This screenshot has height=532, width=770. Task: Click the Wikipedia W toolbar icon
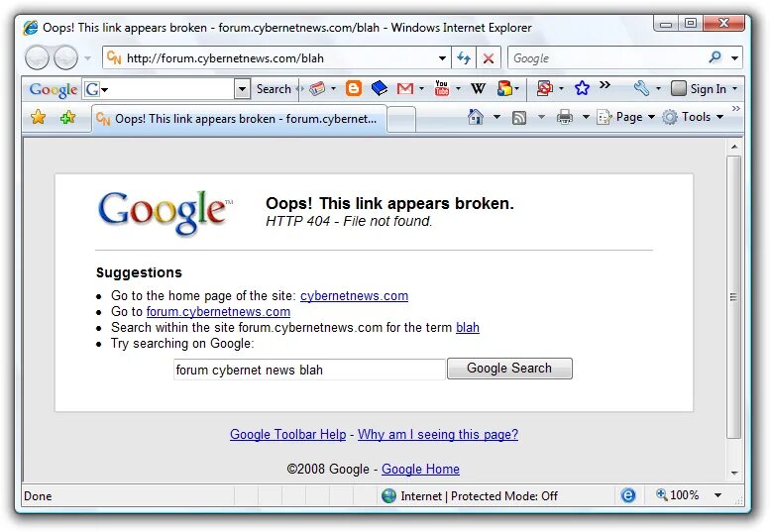coord(478,89)
